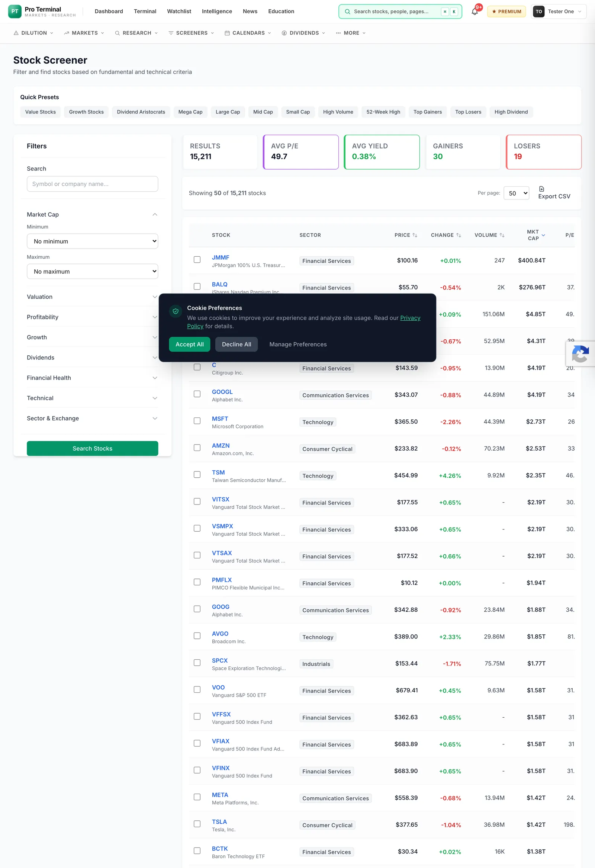
Task: Click the cookie shield icon
Action: 176,311
